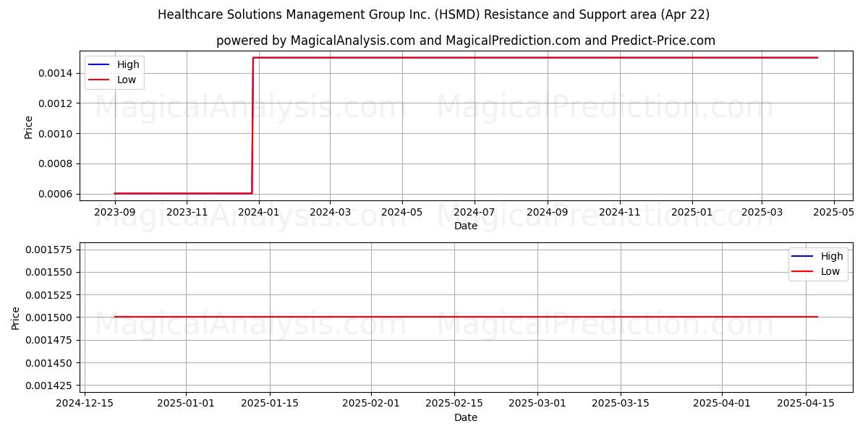Click the '2024-05' x-axis tick label

coord(401,213)
